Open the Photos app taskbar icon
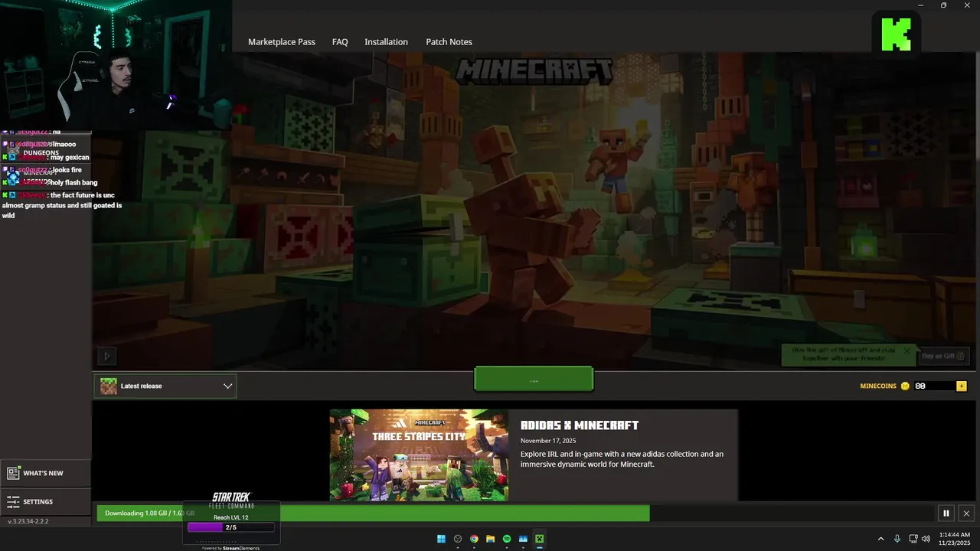The width and height of the screenshot is (980, 551). (x=524, y=539)
